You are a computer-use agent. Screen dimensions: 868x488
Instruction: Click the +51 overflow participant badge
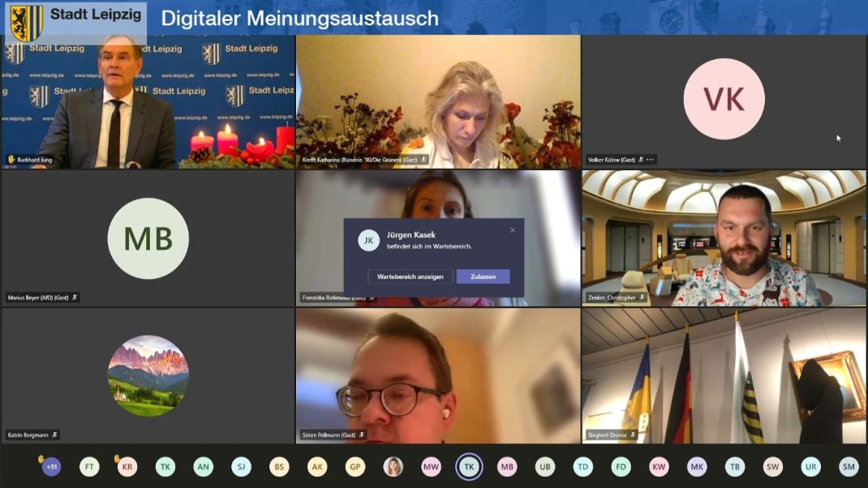coord(50,467)
